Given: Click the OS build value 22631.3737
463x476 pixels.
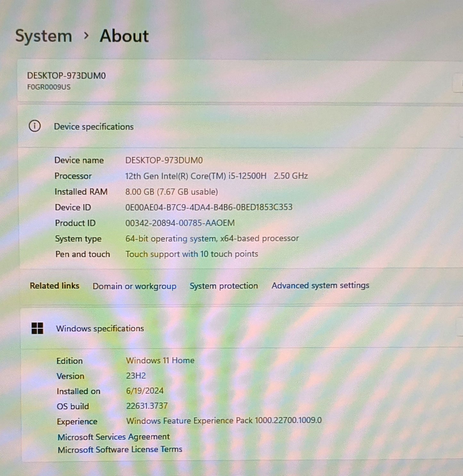Looking at the screenshot, I should point(147,406).
